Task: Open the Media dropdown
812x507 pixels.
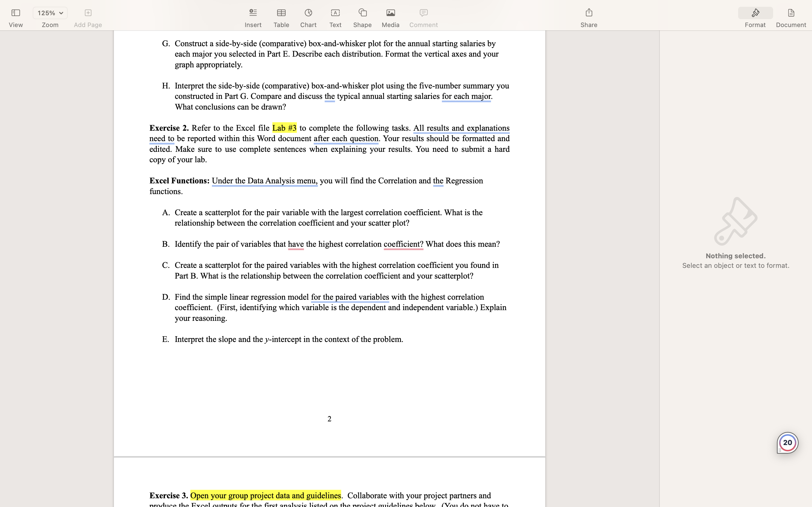Action: pyautogui.click(x=390, y=13)
